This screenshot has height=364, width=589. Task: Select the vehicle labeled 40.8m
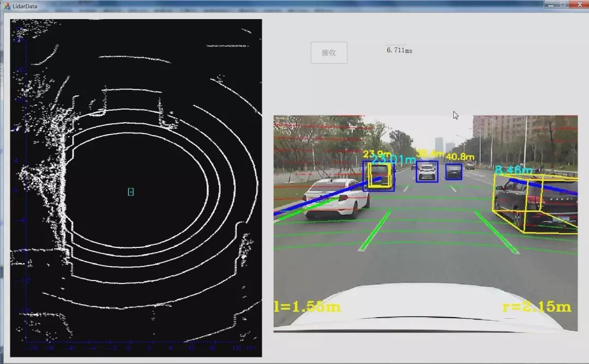click(453, 172)
